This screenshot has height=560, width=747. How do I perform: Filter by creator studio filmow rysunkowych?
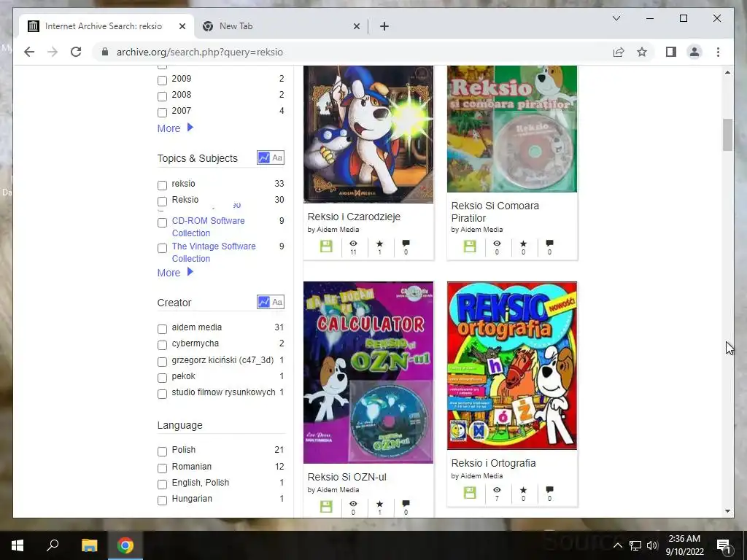pyautogui.click(x=162, y=394)
